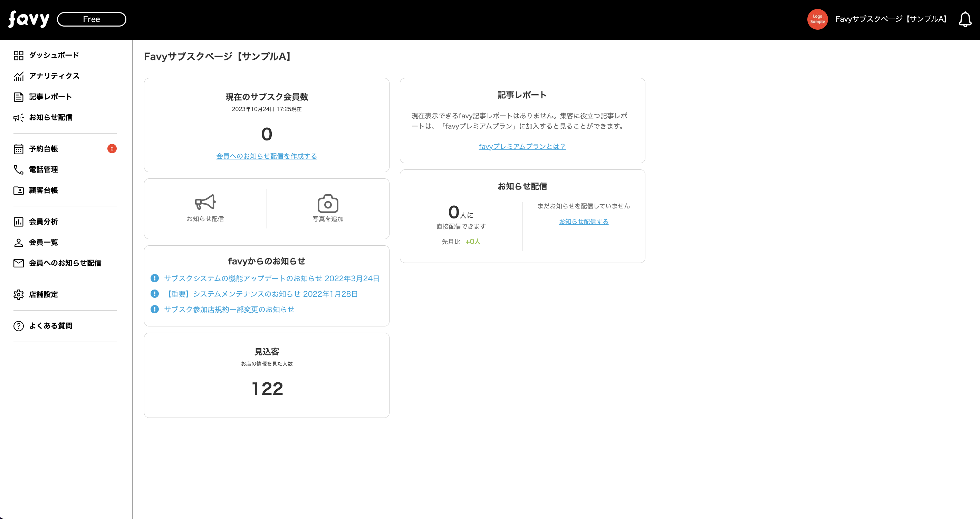Click the 会員一覧 person icon
This screenshot has height=519, width=980.
tap(18, 243)
